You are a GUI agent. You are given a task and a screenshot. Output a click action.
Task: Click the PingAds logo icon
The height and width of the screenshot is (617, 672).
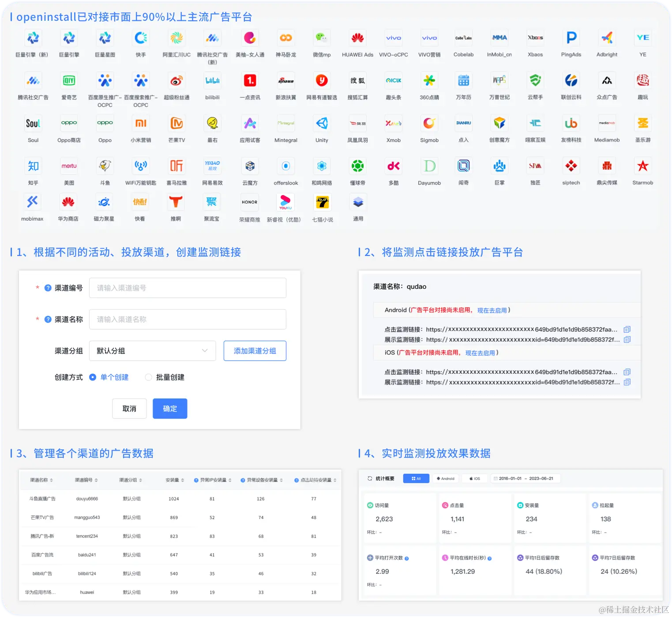[571, 38]
